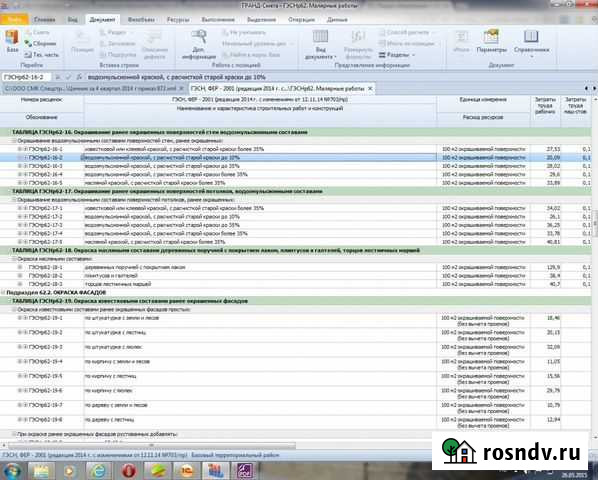
Task: Open the Гранд-Смета taskbar icon
Action: [215, 471]
